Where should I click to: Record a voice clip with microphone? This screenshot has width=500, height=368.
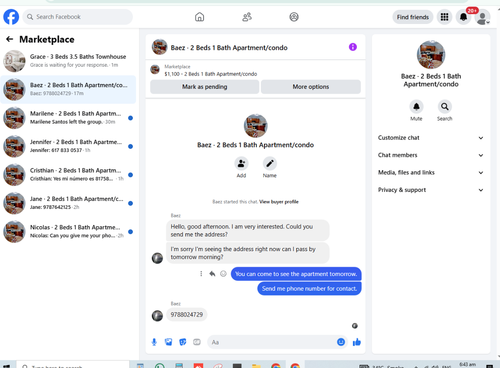[x=154, y=342]
